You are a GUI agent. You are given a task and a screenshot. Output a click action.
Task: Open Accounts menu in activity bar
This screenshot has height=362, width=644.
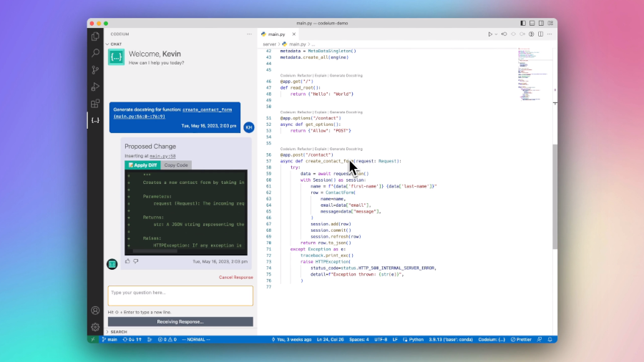tap(95, 310)
